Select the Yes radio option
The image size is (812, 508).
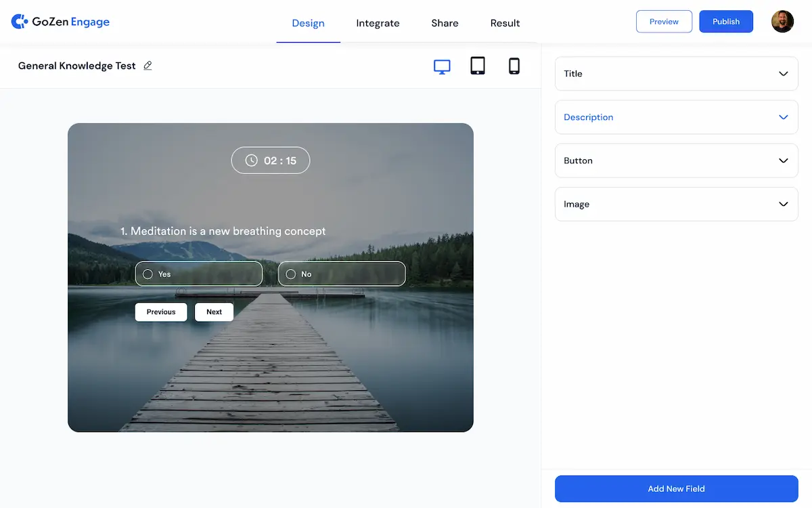coord(148,274)
